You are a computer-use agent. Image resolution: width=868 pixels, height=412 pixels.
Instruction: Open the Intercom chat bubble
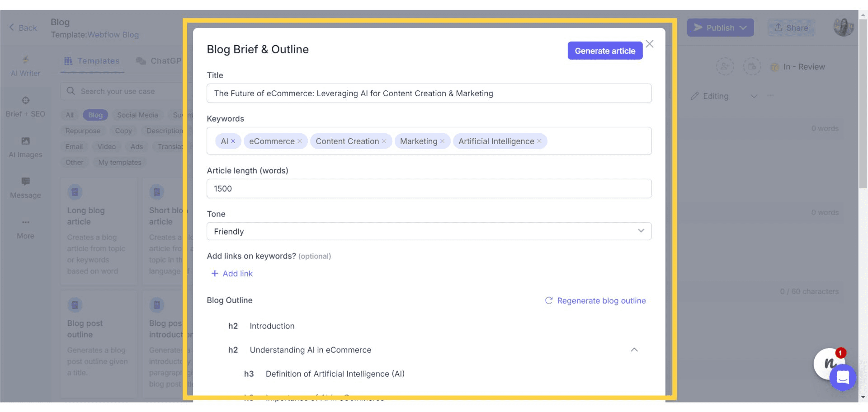point(843,378)
